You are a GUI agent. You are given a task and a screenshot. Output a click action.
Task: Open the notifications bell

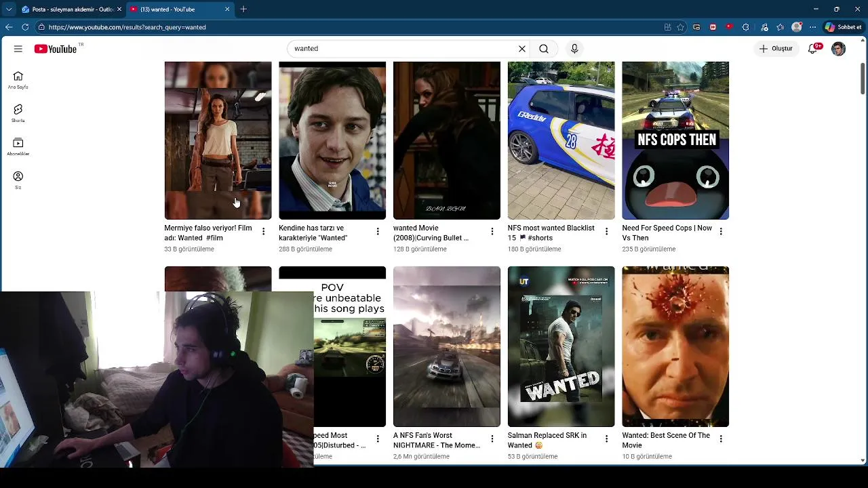[814, 49]
